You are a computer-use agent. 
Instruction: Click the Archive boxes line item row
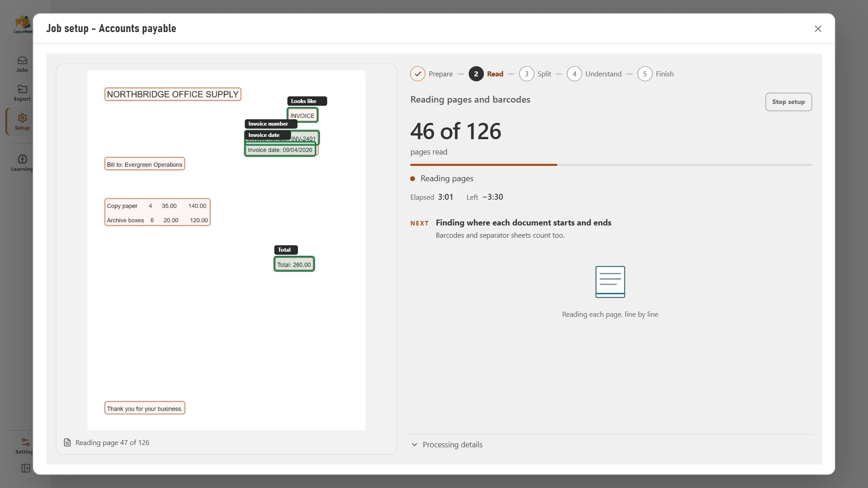click(x=157, y=220)
